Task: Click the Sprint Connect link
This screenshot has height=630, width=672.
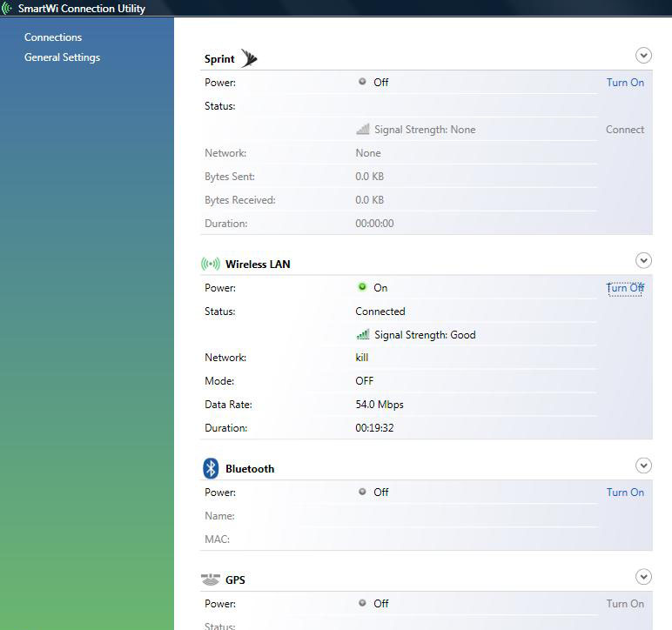Action: tap(625, 130)
